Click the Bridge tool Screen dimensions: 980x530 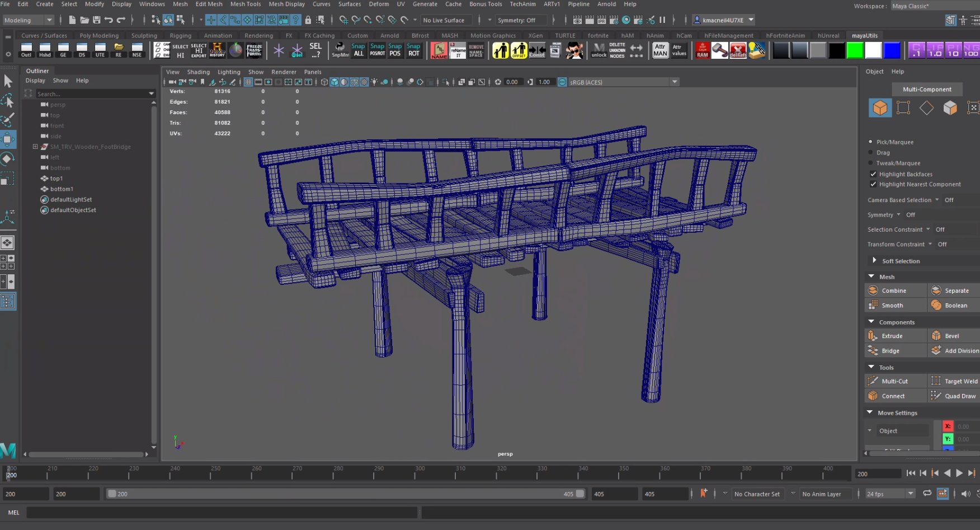tap(889, 350)
